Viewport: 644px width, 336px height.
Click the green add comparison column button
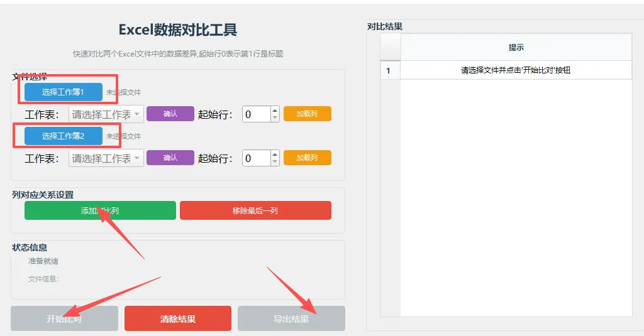point(100,210)
